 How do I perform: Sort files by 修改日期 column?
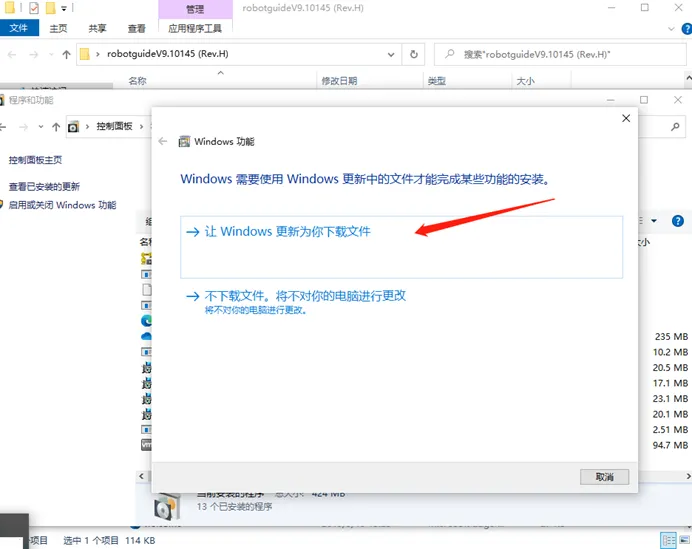click(339, 81)
